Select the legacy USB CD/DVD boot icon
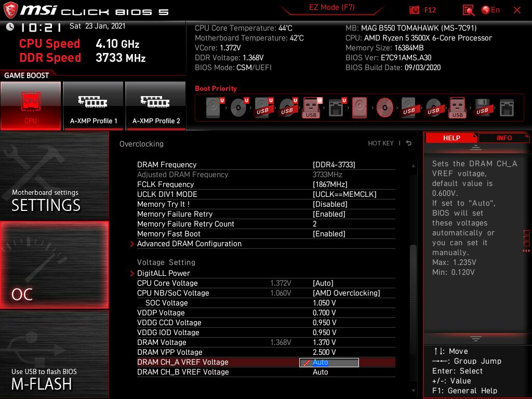Image resolution: width=532 pixels, height=399 pixels. 433,108
